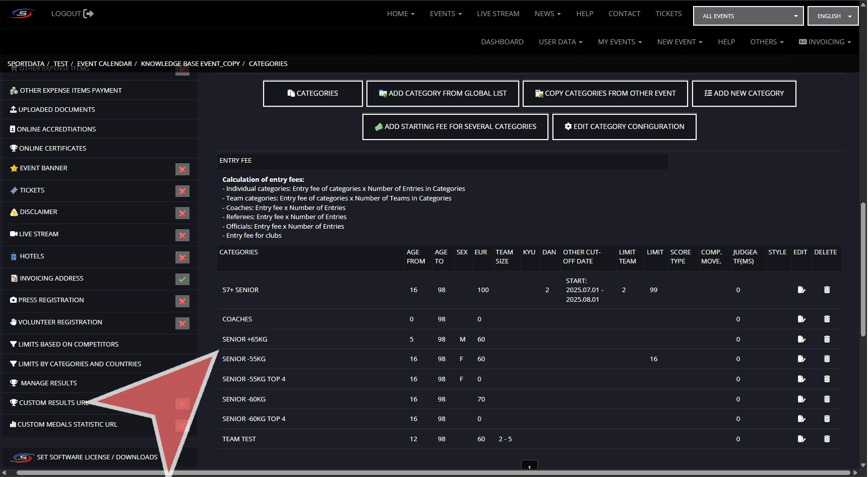Viewport: 868px width, 477px height.
Task: Open DASHBOARD from the secondary menu
Action: 502,42
